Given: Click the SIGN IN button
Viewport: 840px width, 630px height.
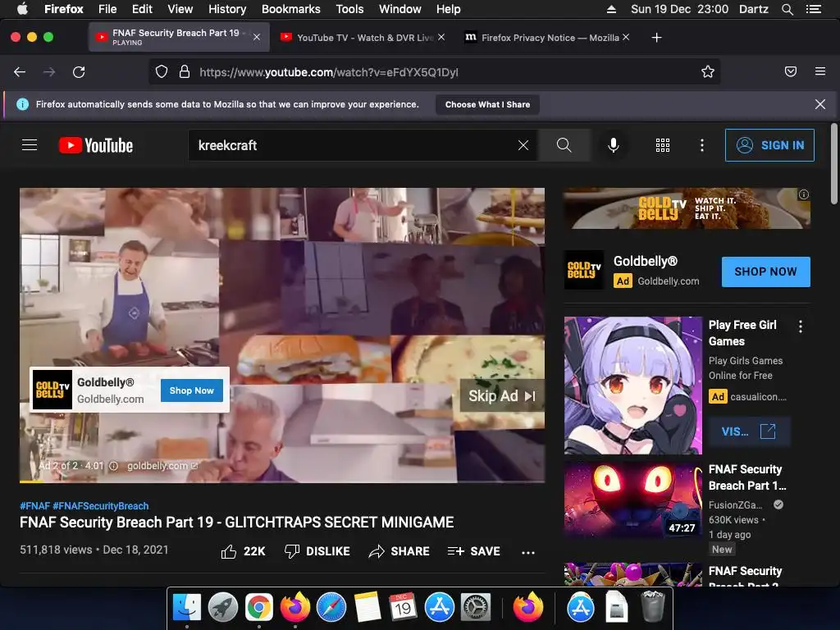Looking at the screenshot, I should (769, 145).
